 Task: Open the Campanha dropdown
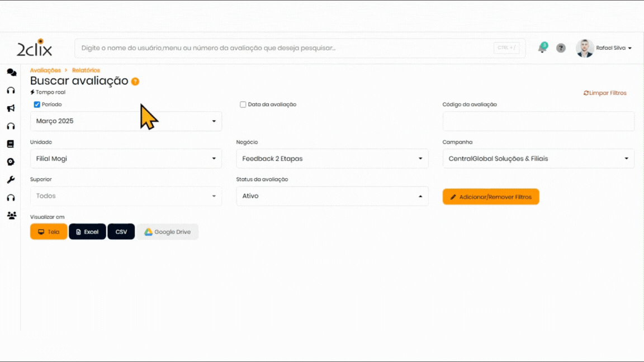pyautogui.click(x=538, y=159)
